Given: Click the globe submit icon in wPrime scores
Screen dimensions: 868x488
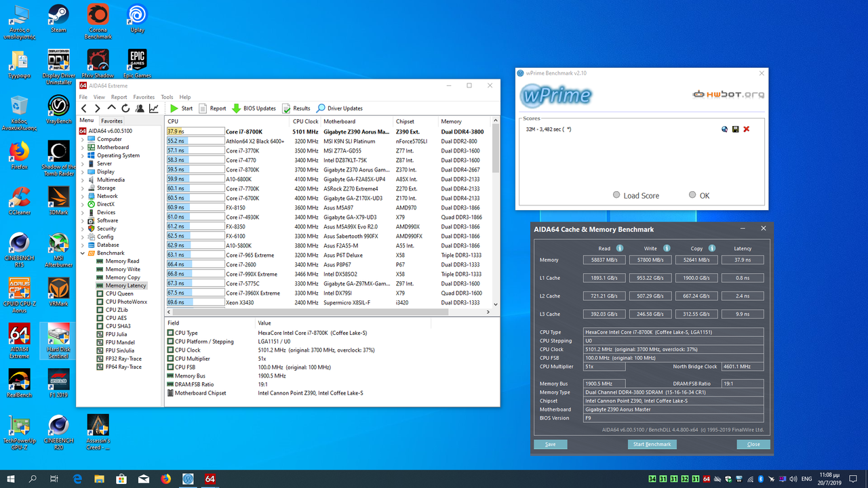Looking at the screenshot, I should pyautogui.click(x=725, y=129).
